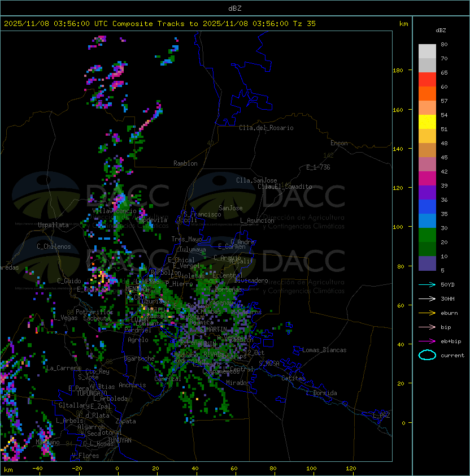This screenshot has width=470, height=476.
Task: Select the purple dBZ legend swatch
Action: click(427, 193)
